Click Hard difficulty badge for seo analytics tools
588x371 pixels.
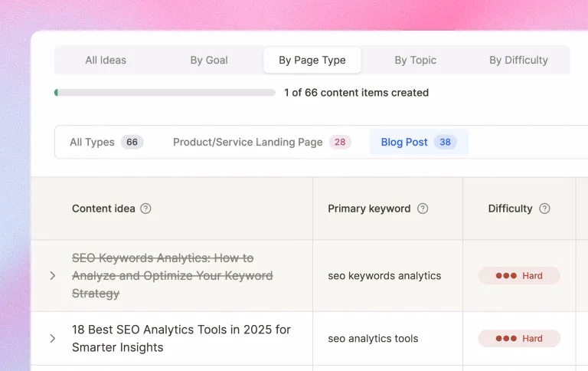tap(519, 338)
